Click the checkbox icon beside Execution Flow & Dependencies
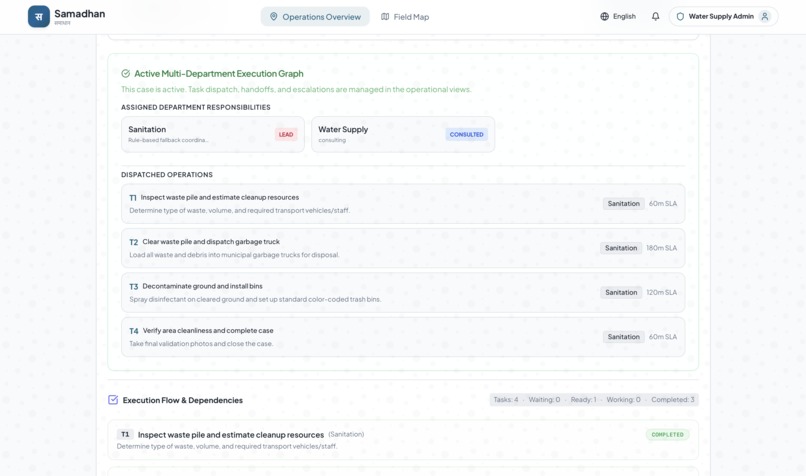The image size is (806, 476). pyautogui.click(x=113, y=400)
